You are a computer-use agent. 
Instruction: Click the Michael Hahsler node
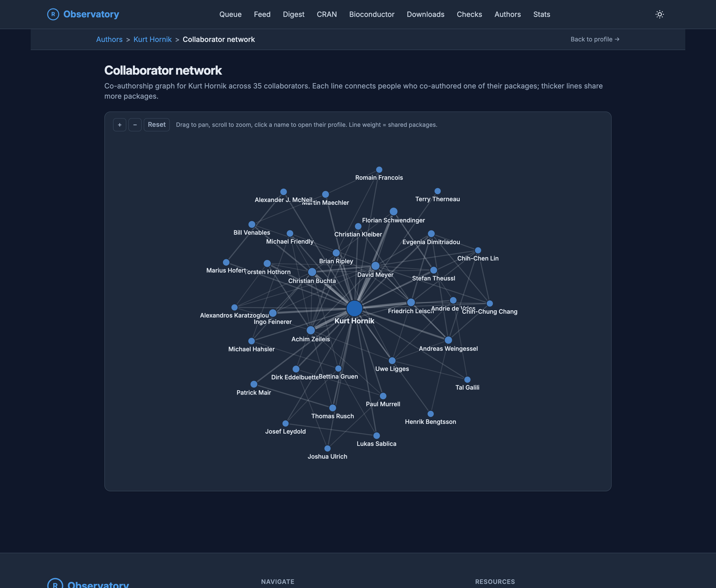pos(251,341)
